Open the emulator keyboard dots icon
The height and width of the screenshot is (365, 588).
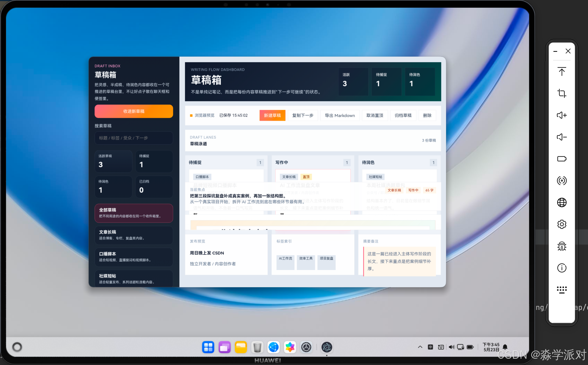562,290
